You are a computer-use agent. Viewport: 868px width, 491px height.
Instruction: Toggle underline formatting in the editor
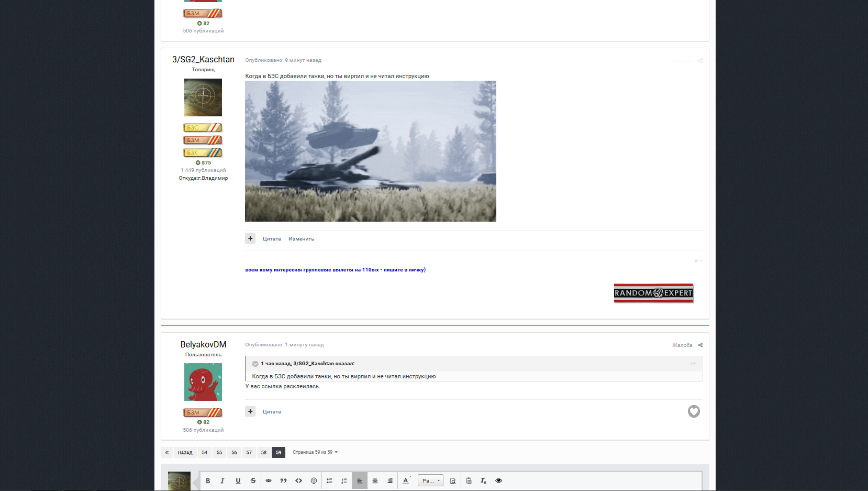point(238,481)
